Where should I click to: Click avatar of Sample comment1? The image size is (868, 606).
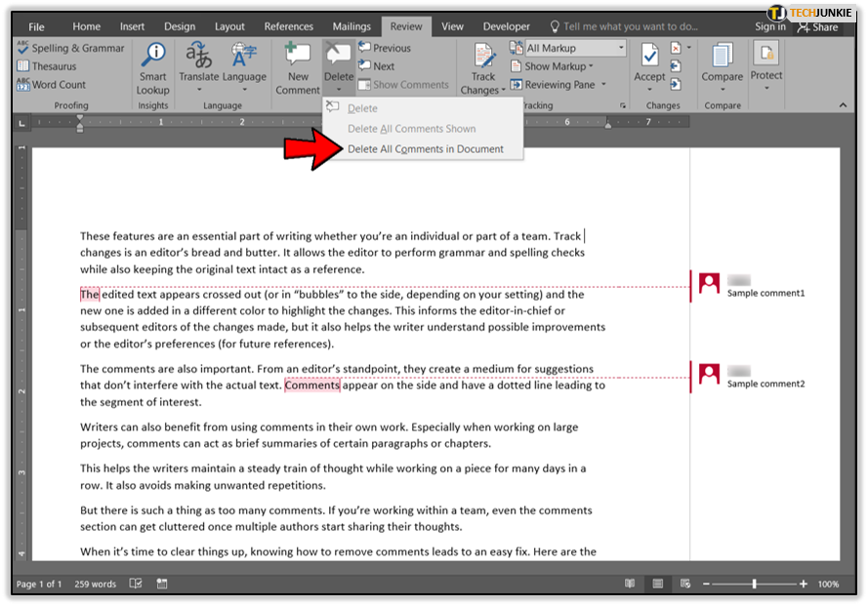[709, 283]
